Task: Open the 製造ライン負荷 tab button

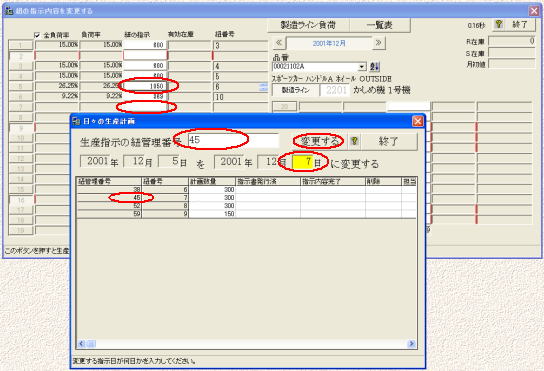Action: tap(308, 25)
